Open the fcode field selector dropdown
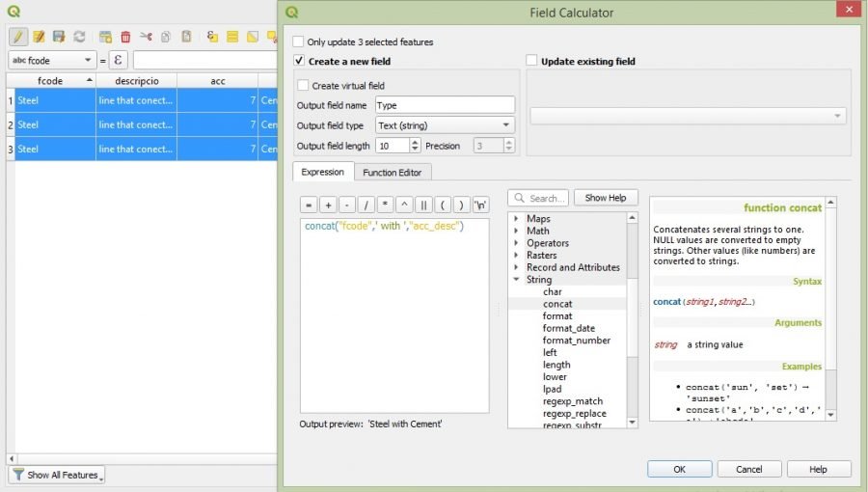 (x=52, y=60)
